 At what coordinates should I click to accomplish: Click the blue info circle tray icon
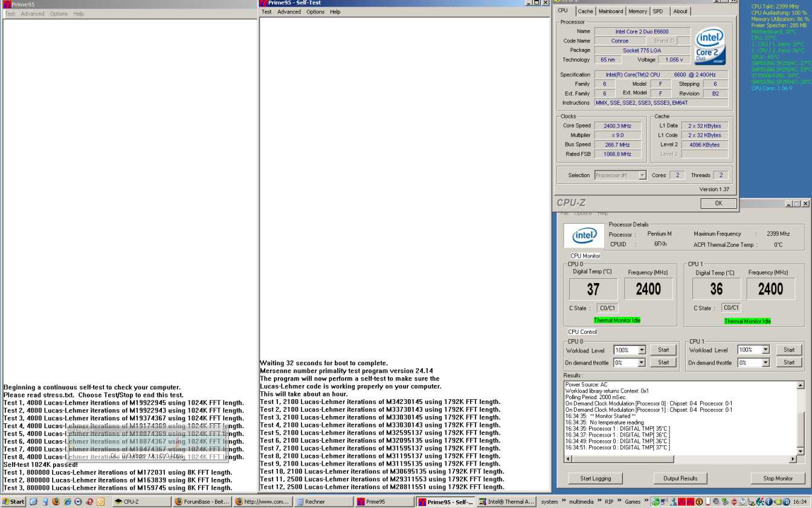click(x=768, y=501)
